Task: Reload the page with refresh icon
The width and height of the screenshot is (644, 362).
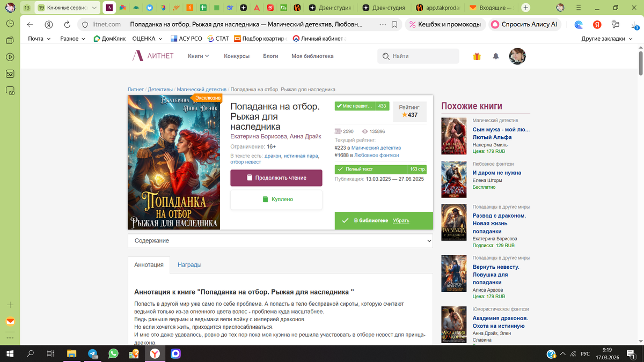Action: (67, 25)
